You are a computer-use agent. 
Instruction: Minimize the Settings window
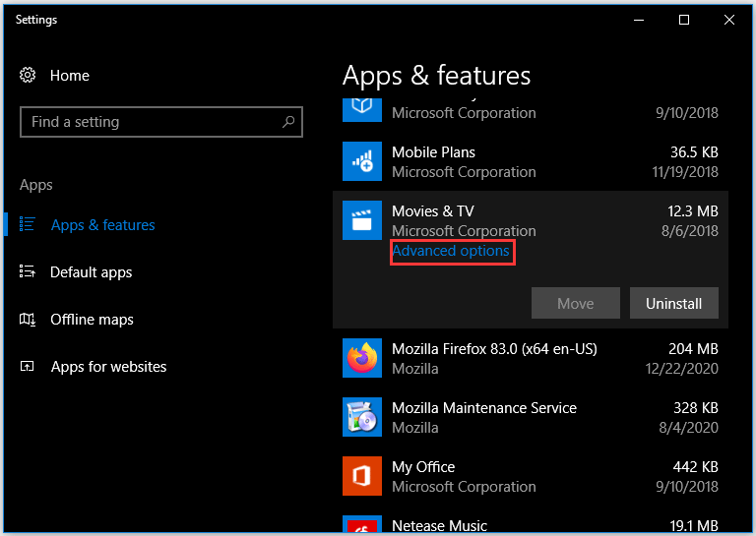pyautogui.click(x=639, y=20)
